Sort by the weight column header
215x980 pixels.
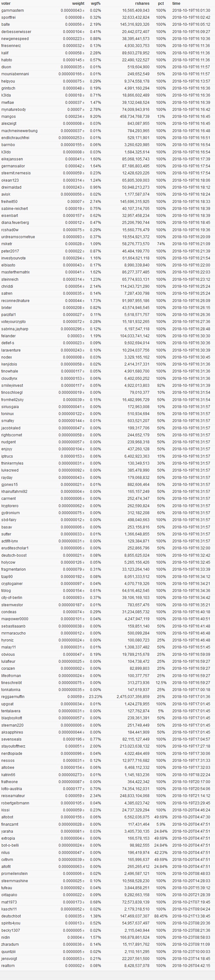tap(76, 3)
